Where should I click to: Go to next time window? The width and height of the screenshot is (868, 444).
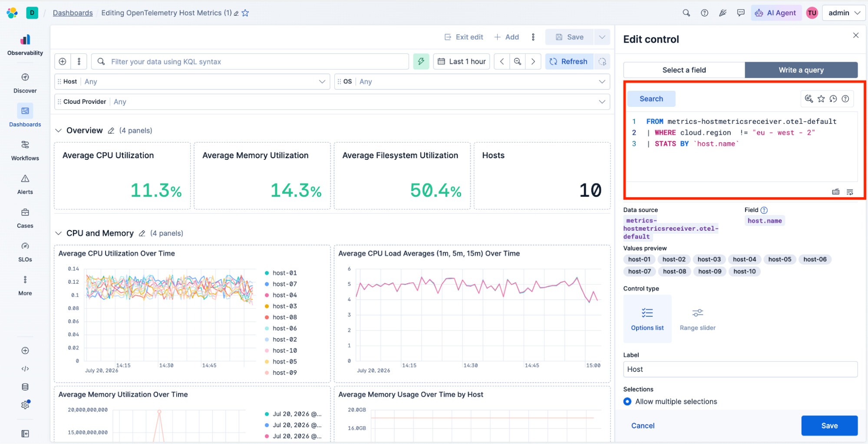coord(533,62)
